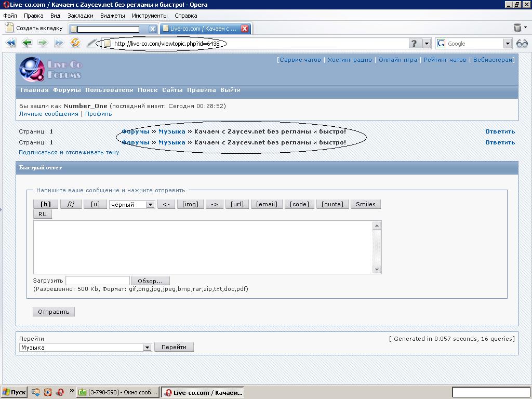
Task: Click the Подписаться и отслеживать тему link
Action: tap(69, 152)
